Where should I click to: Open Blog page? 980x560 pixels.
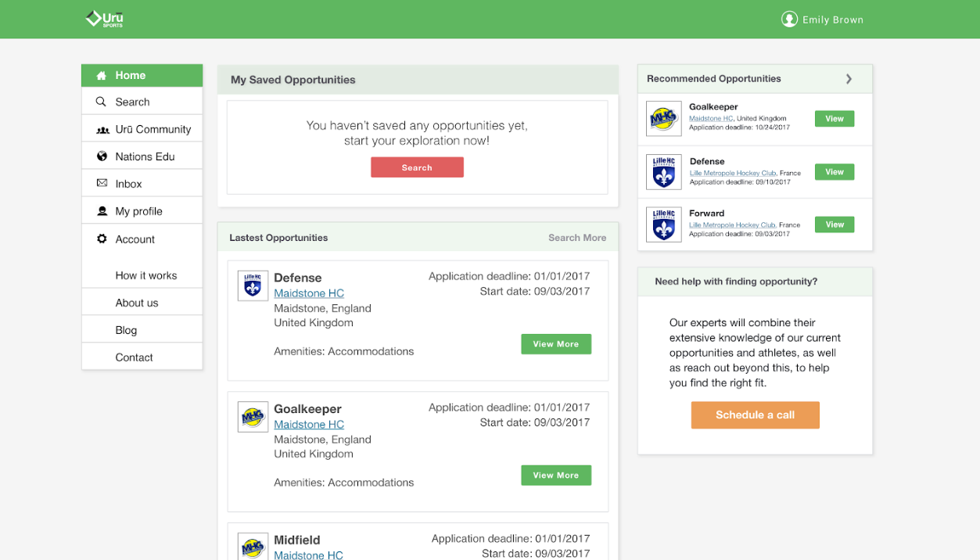pos(126,330)
